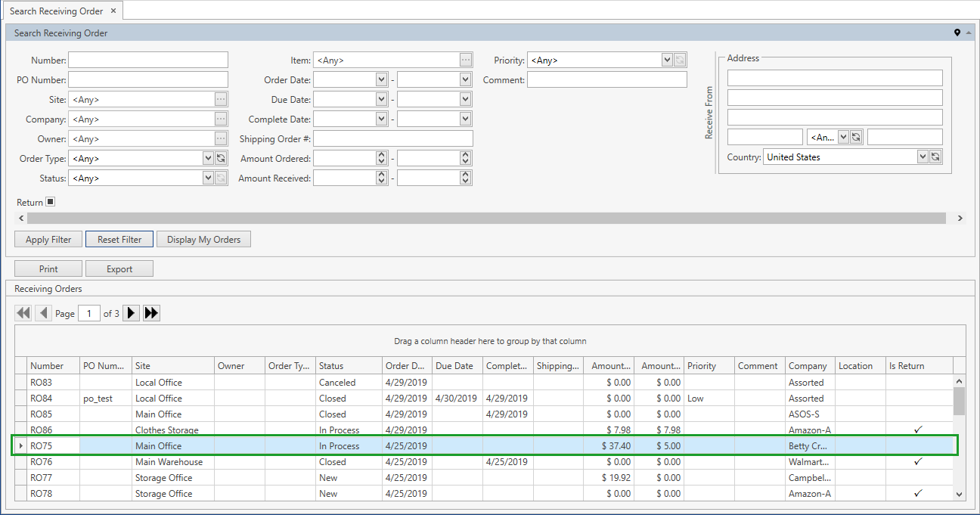Toggle the Return checkbox
980x515 pixels.
[x=50, y=200]
